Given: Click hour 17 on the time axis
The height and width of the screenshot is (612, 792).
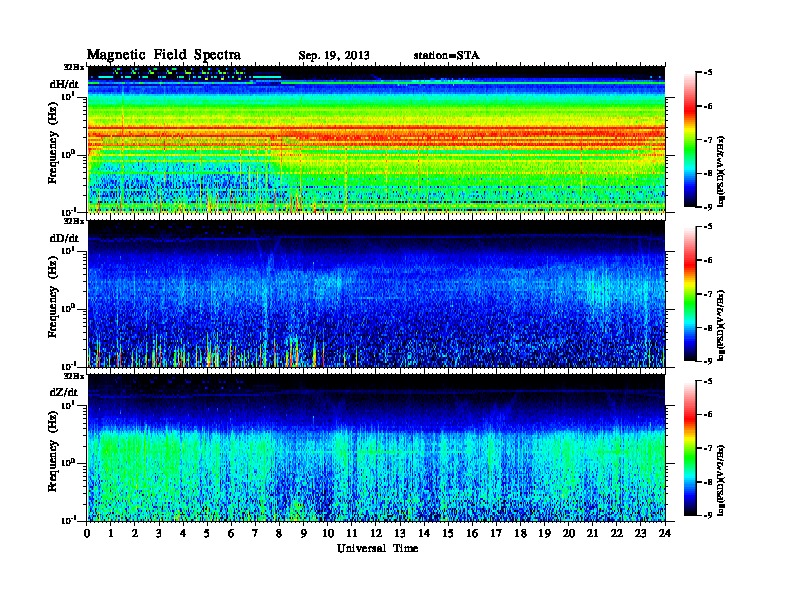Looking at the screenshot, I should [x=497, y=534].
